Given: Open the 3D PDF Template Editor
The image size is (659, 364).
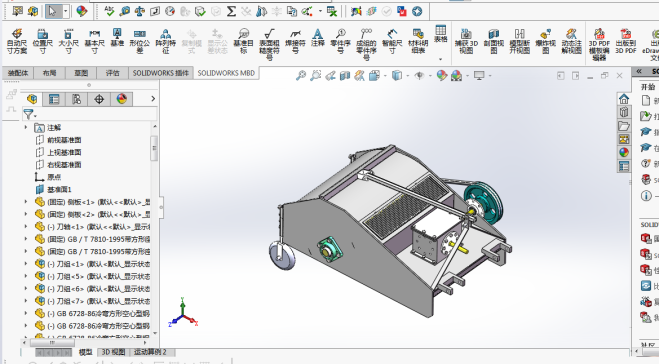Looking at the screenshot, I should [599, 44].
